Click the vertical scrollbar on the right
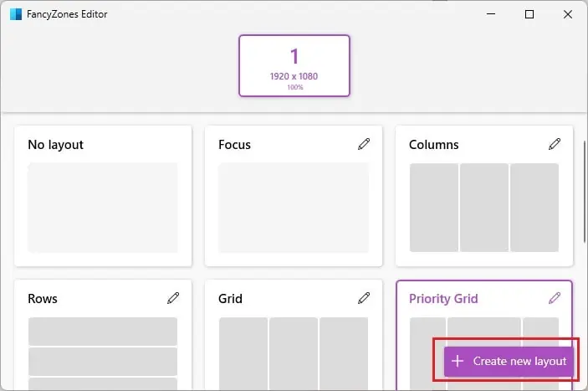588x391 pixels. pyautogui.click(x=583, y=184)
